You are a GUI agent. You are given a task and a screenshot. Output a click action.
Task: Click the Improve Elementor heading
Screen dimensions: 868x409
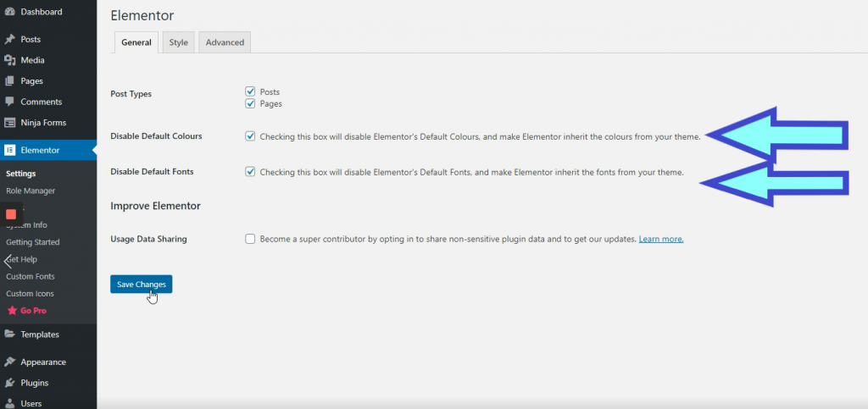pos(156,206)
